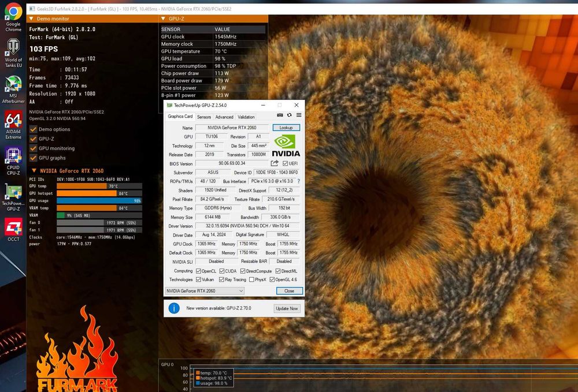Click Update Now button
The width and height of the screenshot is (578, 392).
point(287,308)
